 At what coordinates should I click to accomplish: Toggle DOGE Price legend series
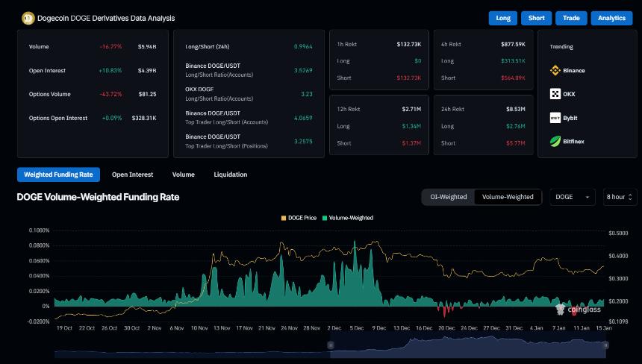[299, 218]
